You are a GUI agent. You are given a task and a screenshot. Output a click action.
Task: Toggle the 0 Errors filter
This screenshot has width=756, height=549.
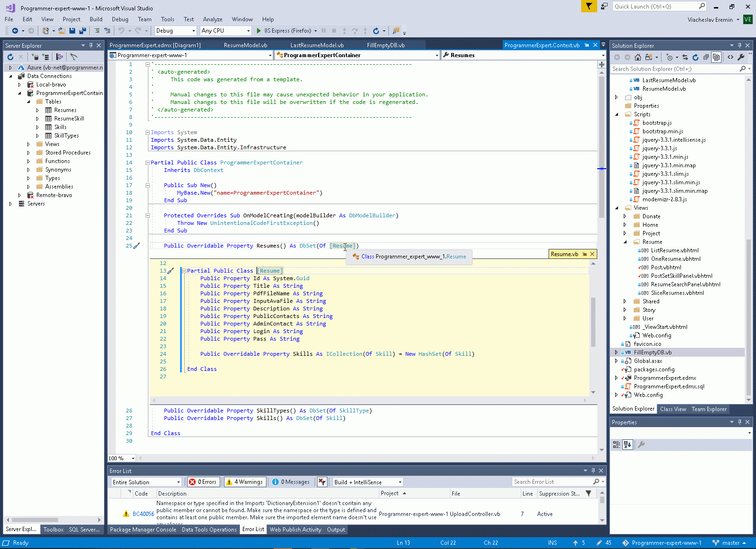click(x=203, y=482)
